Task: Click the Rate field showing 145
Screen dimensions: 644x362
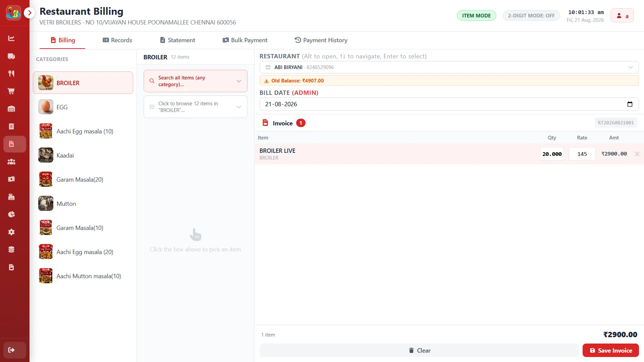Action: click(582, 154)
